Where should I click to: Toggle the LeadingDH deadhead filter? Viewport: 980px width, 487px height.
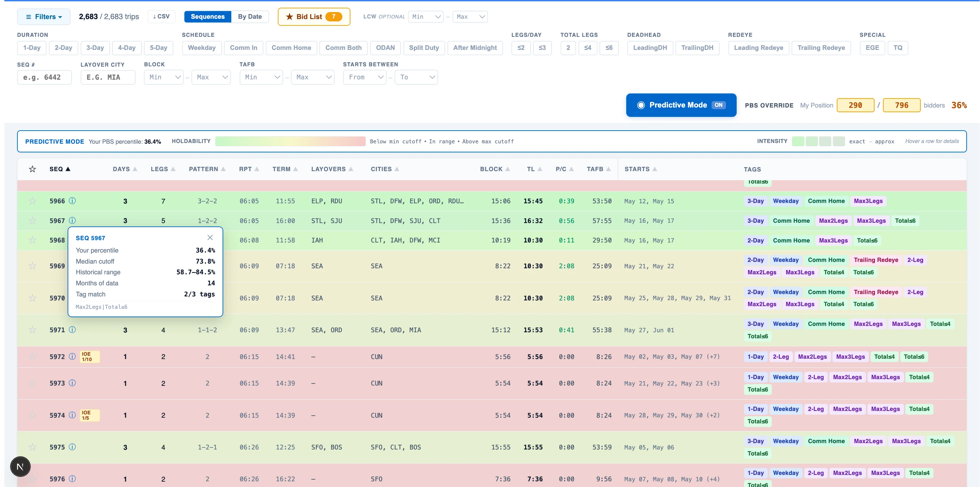650,48
